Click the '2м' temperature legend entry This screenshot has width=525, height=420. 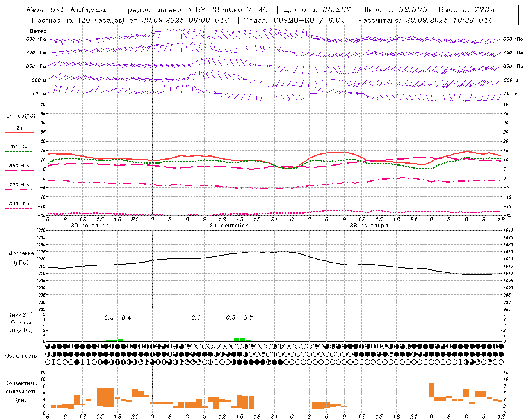[x=19, y=128]
